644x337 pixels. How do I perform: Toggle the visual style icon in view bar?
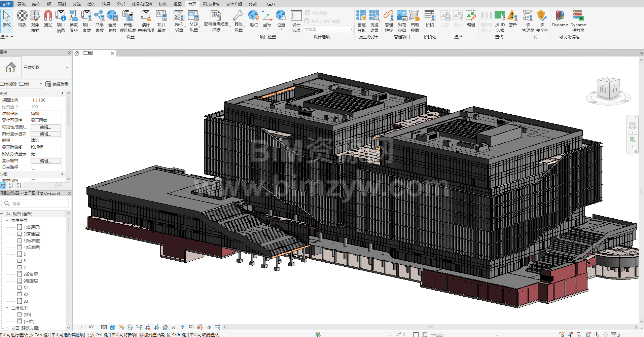tap(113, 327)
